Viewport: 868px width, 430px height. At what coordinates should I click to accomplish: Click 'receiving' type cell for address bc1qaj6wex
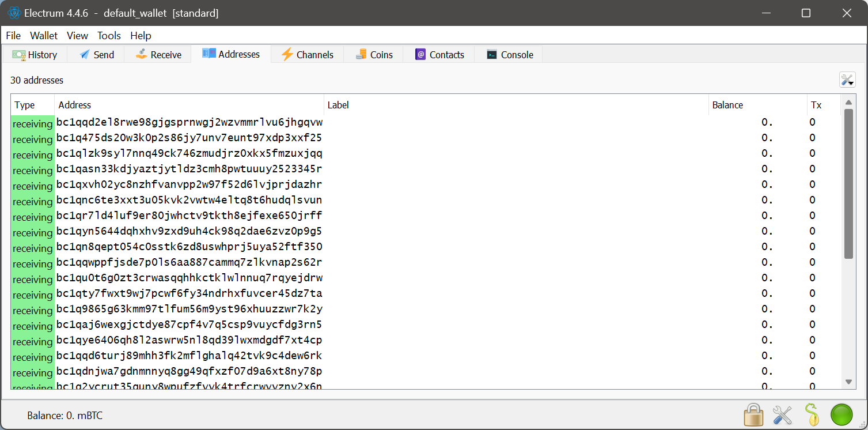pos(33,326)
